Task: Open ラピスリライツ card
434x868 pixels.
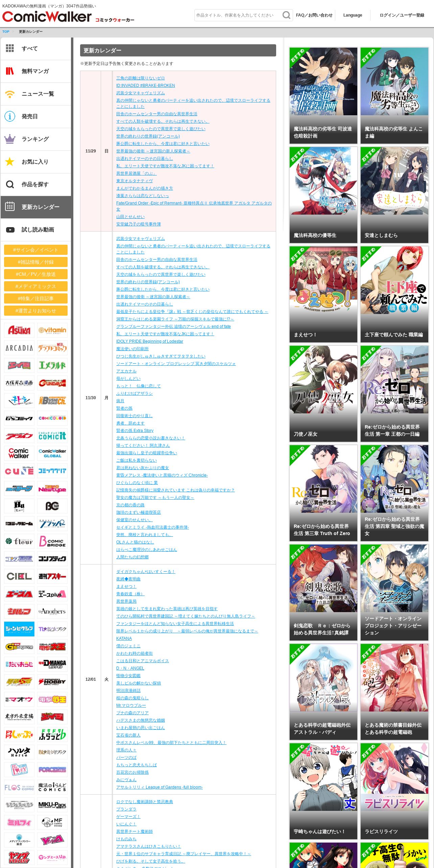Action: click(x=394, y=791)
